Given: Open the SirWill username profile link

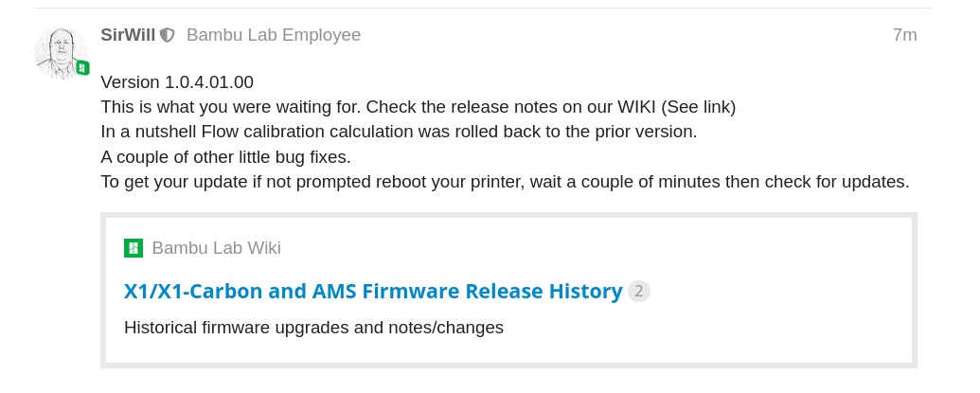Looking at the screenshot, I should click(x=128, y=35).
